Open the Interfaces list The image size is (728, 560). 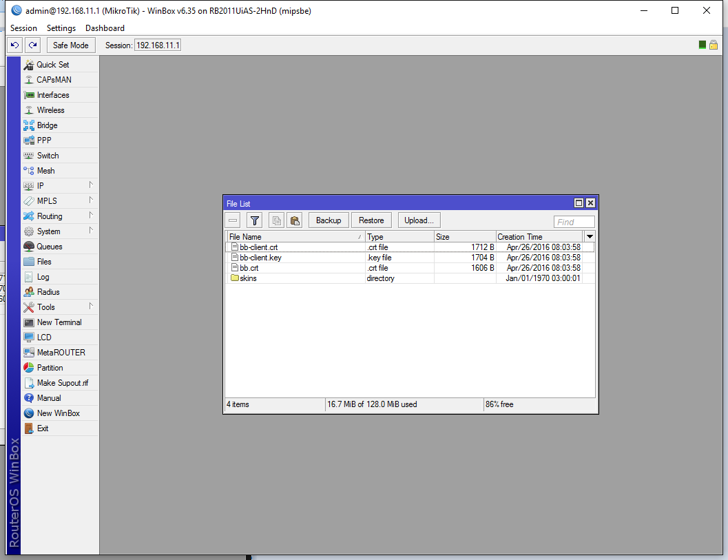point(60,95)
